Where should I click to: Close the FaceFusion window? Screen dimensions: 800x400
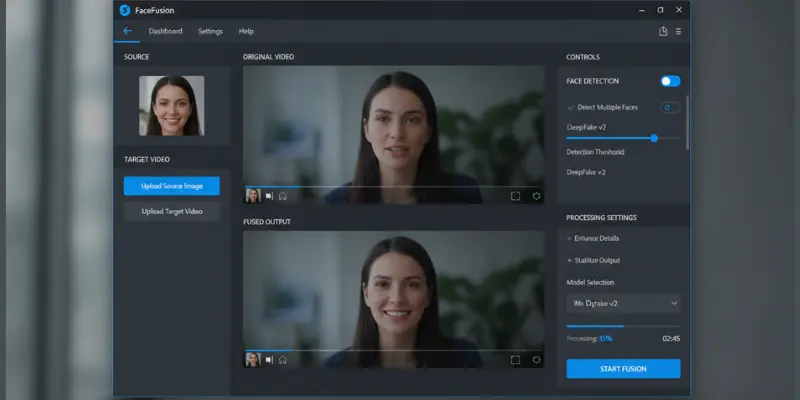click(679, 10)
